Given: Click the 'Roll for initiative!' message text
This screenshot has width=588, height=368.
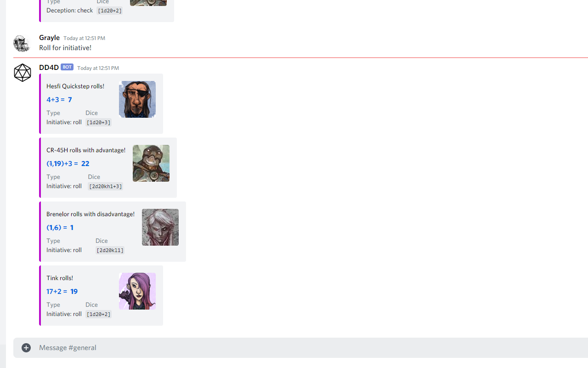Looking at the screenshot, I should [65, 48].
